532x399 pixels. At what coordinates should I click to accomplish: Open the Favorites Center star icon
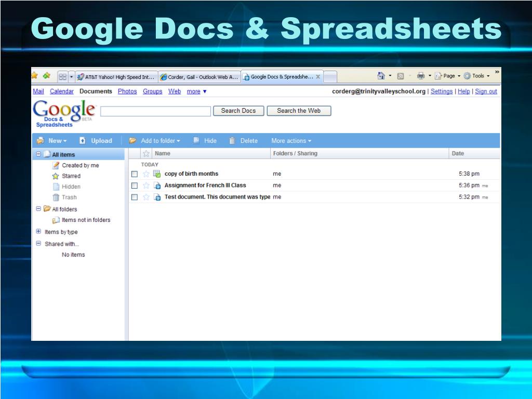(x=35, y=76)
